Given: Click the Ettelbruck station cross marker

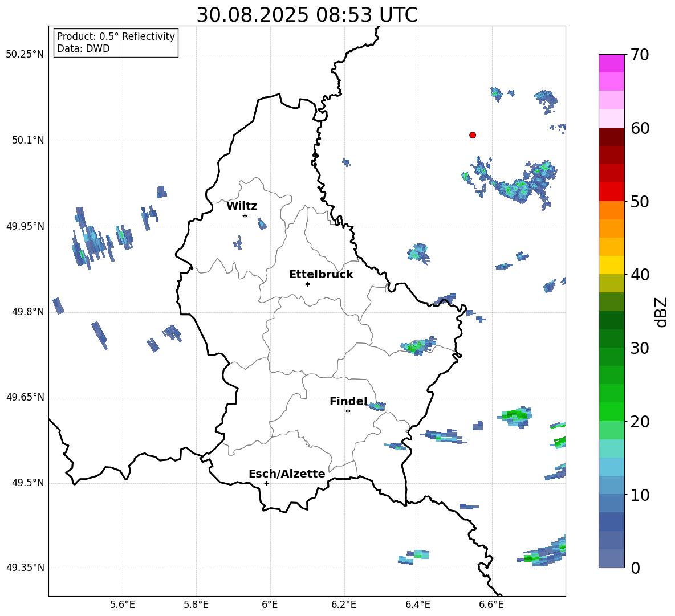Looking at the screenshot, I should point(307,284).
